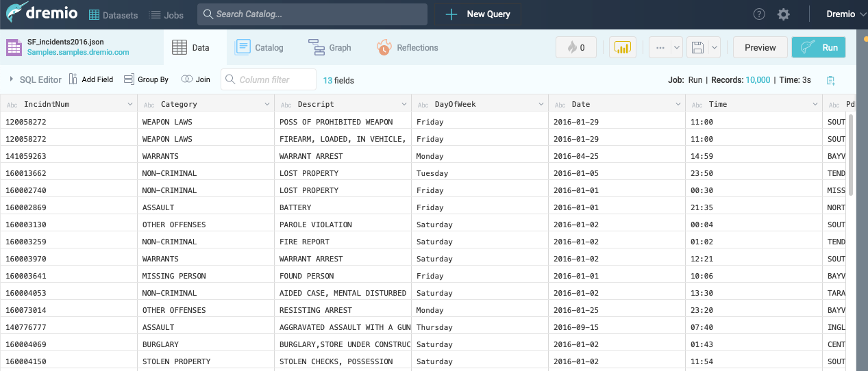Select cell MISSING PERSON
The image size is (868, 371).
[206, 276]
